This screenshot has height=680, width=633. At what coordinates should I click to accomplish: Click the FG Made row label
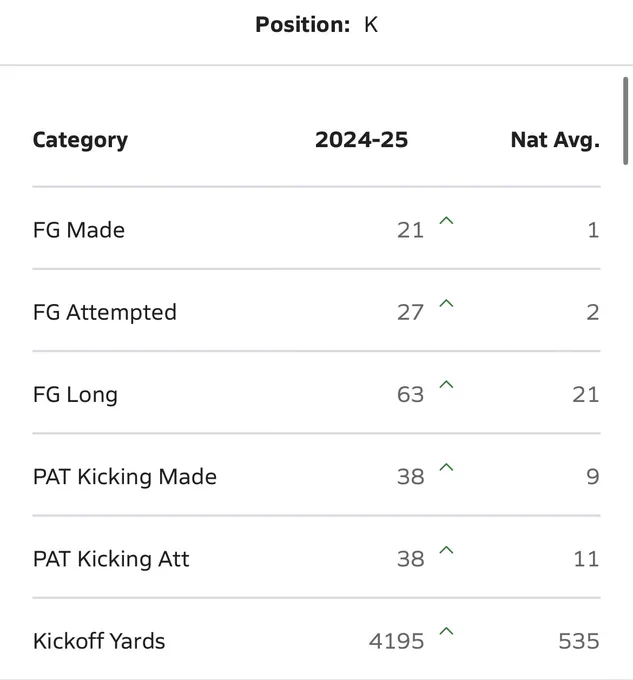tap(79, 230)
